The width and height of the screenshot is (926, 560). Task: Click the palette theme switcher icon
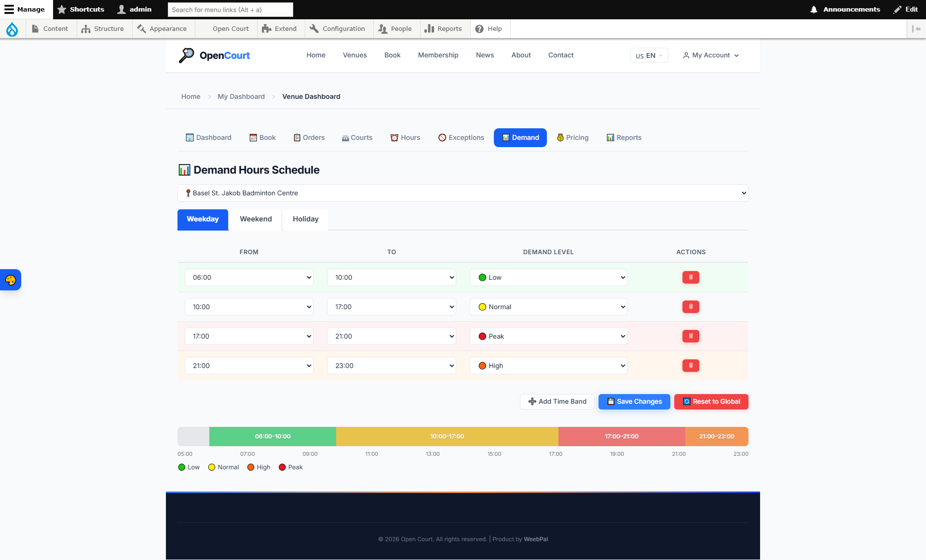click(11, 280)
